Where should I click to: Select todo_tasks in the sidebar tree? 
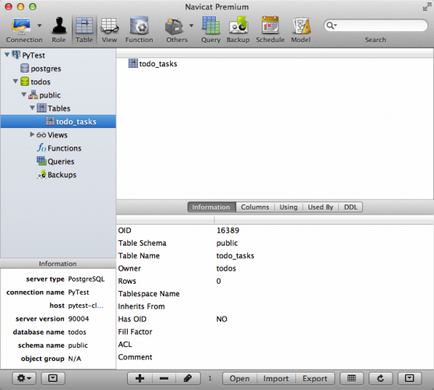(x=76, y=122)
